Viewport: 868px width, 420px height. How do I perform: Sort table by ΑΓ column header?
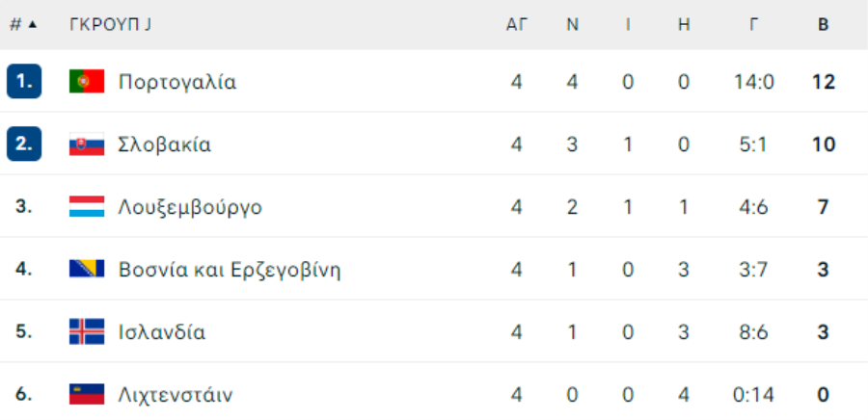tap(517, 25)
